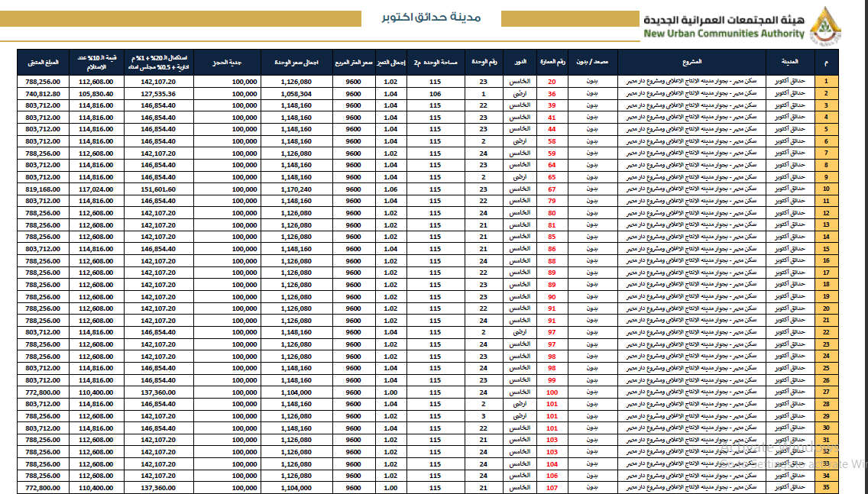The width and height of the screenshot is (868, 494).
Task: Select the 'اجمالى سعر الوحدة' column header
Action: click(296, 63)
